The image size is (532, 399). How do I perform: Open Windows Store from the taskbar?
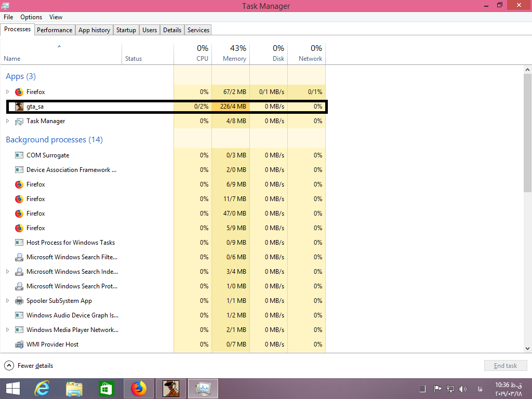(106, 389)
